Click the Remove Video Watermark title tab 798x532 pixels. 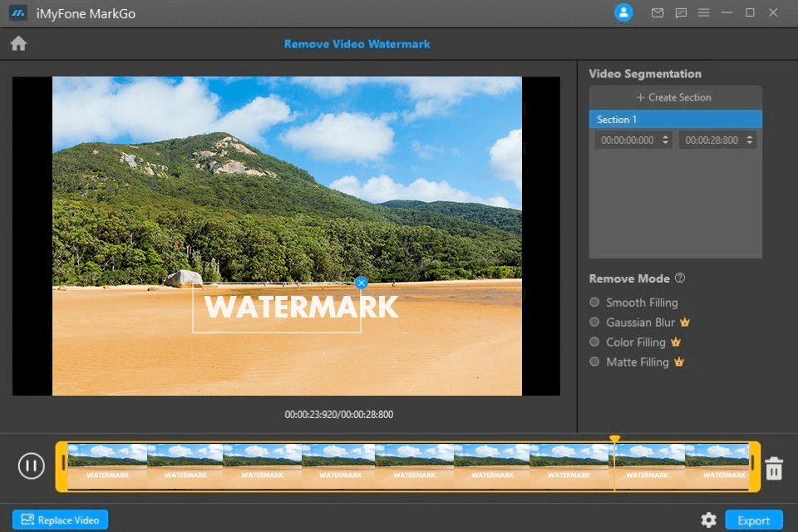pyautogui.click(x=357, y=43)
